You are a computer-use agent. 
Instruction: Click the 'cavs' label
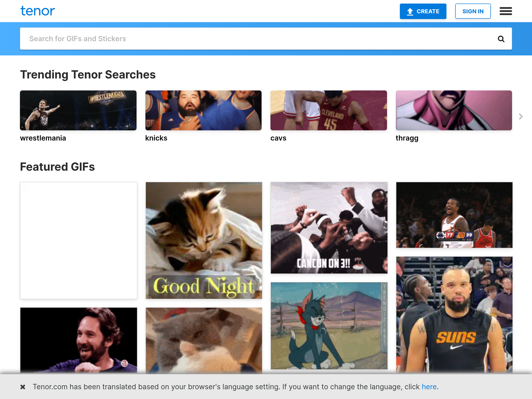click(278, 138)
